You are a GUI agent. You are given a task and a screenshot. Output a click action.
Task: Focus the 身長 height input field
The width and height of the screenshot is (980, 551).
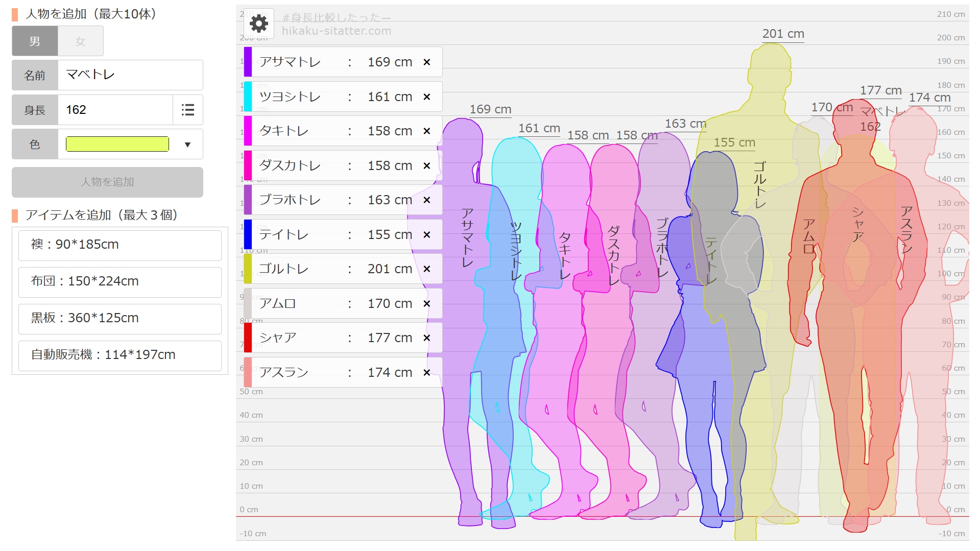[115, 110]
